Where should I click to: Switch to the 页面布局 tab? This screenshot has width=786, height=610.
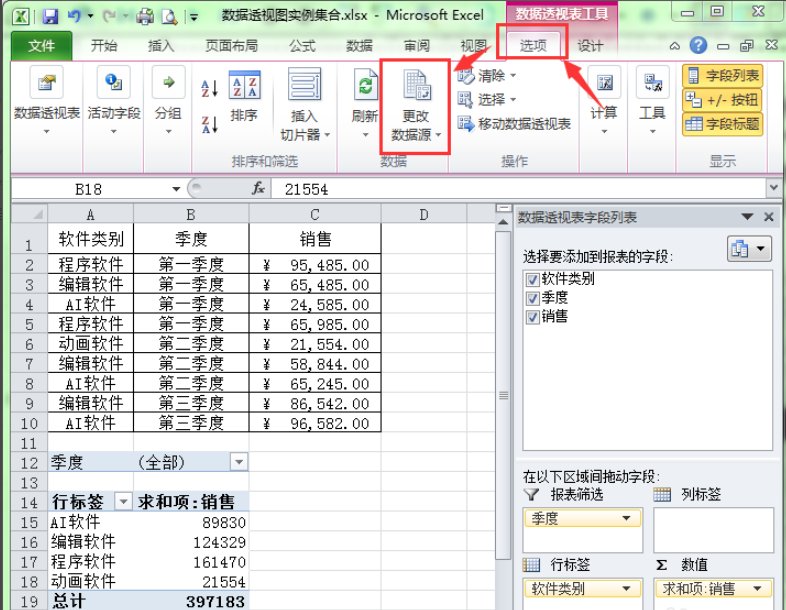click(232, 46)
